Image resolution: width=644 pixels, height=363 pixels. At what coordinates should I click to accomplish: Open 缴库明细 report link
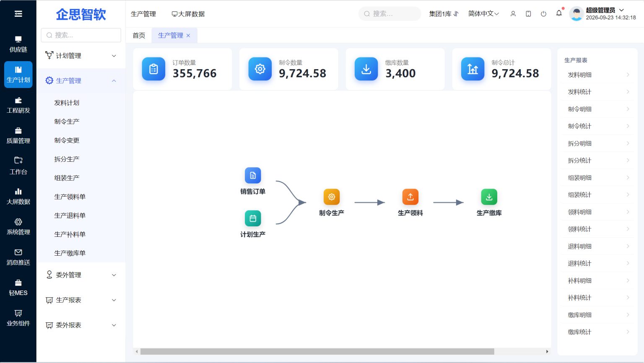(598, 315)
